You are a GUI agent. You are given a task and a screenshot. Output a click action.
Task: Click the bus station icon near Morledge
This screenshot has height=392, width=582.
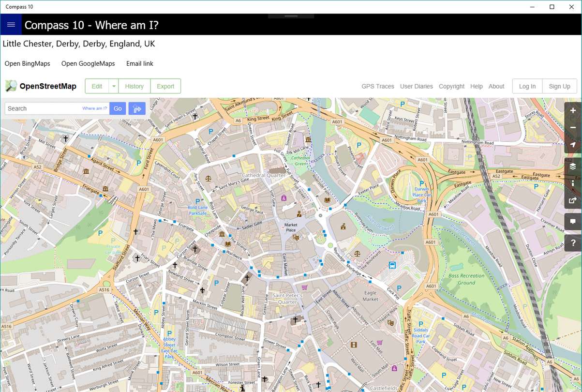click(x=392, y=265)
